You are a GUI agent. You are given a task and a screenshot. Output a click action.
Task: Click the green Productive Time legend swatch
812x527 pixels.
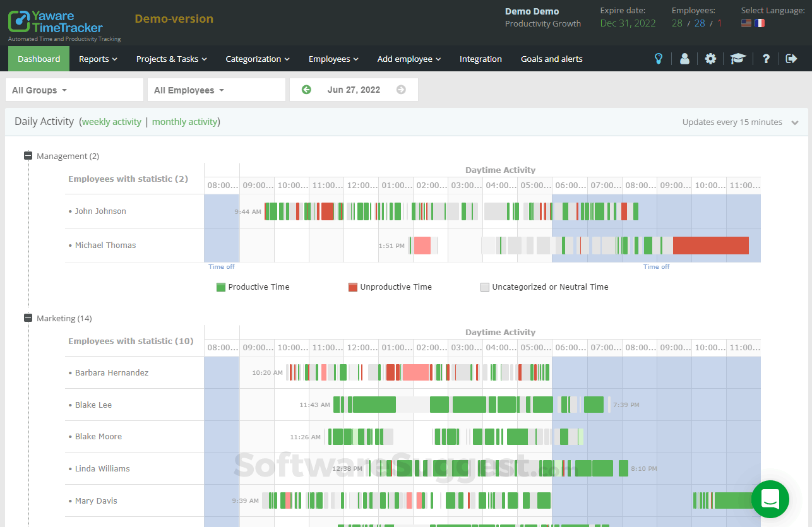pos(220,287)
